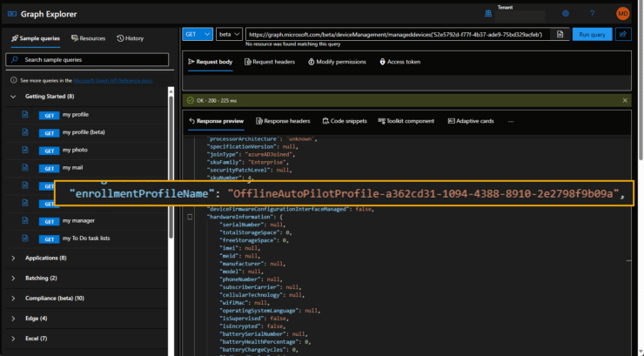Expand the Compliance (beta) category
This screenshot has height=356, width=644.
(13, 298)
